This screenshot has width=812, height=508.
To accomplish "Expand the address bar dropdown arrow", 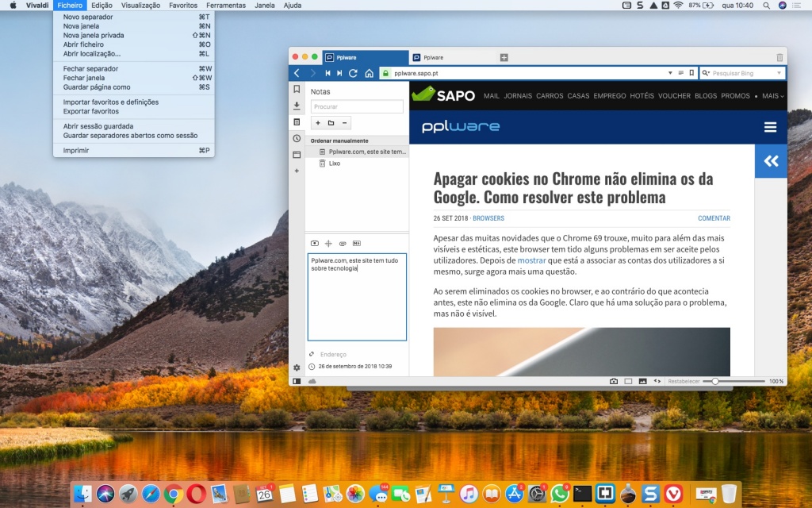I will click(x=670, y=72).
